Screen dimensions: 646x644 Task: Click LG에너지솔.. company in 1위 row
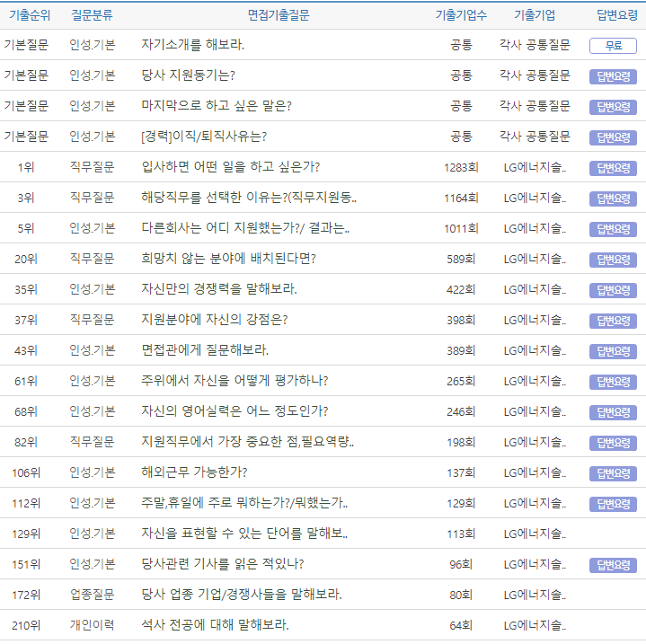point(535,168)
